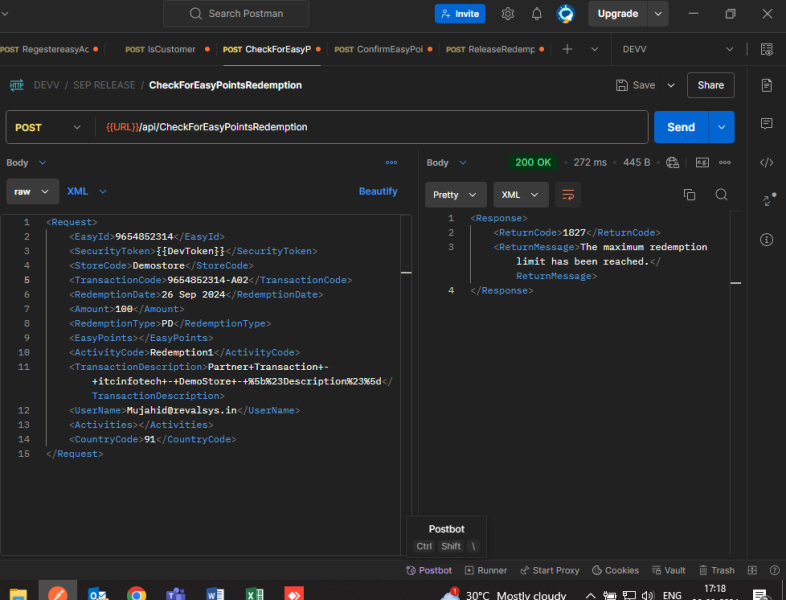The width and height of the screenshot is (786, 600).
Task: Click the Beautify link
Action: (x=378, y=191)
